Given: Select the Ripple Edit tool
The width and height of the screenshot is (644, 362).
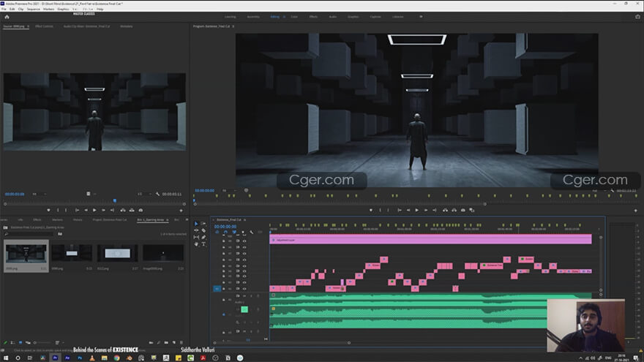Looking at the screenshot, I should point(196,230).
